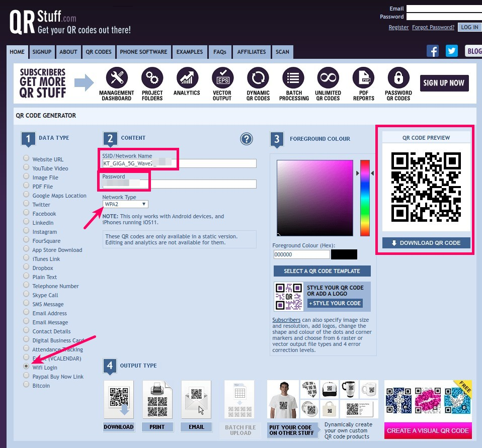This screenshot has height=448, width=482.
Task: Select the Google Maps Location option
Action: coord(27,194)
